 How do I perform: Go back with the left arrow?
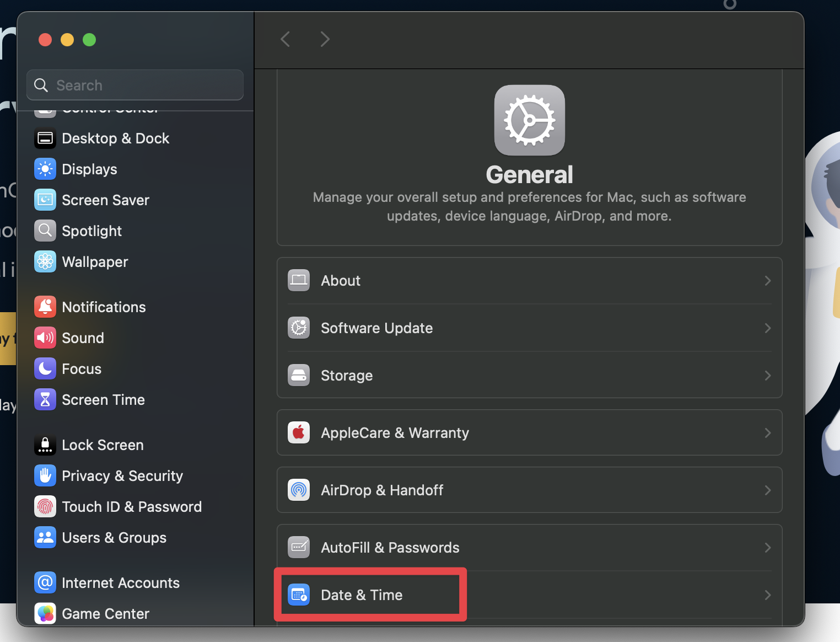point(286,39)
